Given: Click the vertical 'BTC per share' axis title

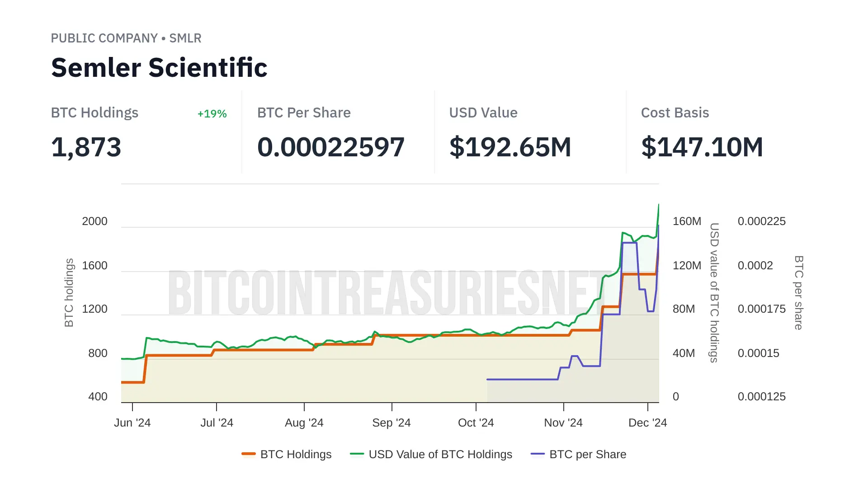Looking at the screenshot, I should [x=799, y=293].
